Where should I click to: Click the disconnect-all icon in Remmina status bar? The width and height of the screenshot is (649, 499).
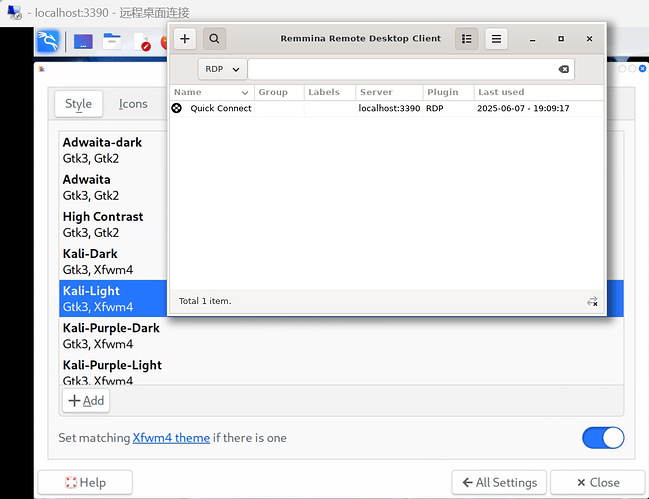592,302
